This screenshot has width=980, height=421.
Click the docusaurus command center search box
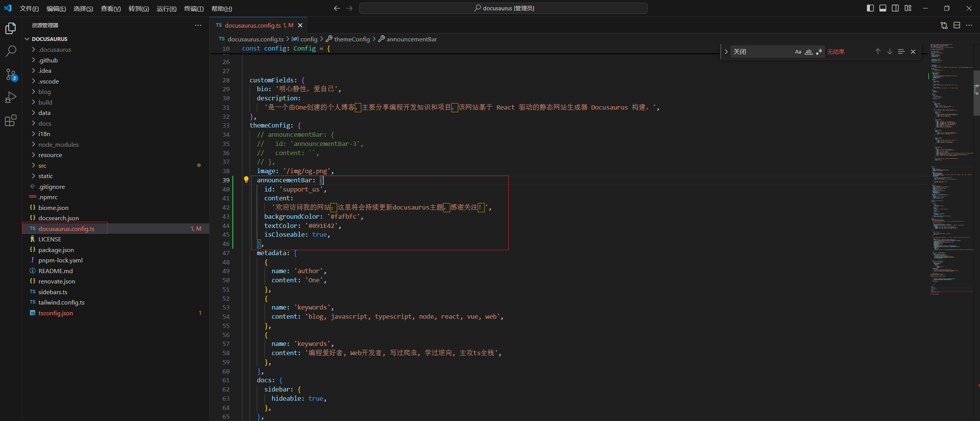[503, 8]
